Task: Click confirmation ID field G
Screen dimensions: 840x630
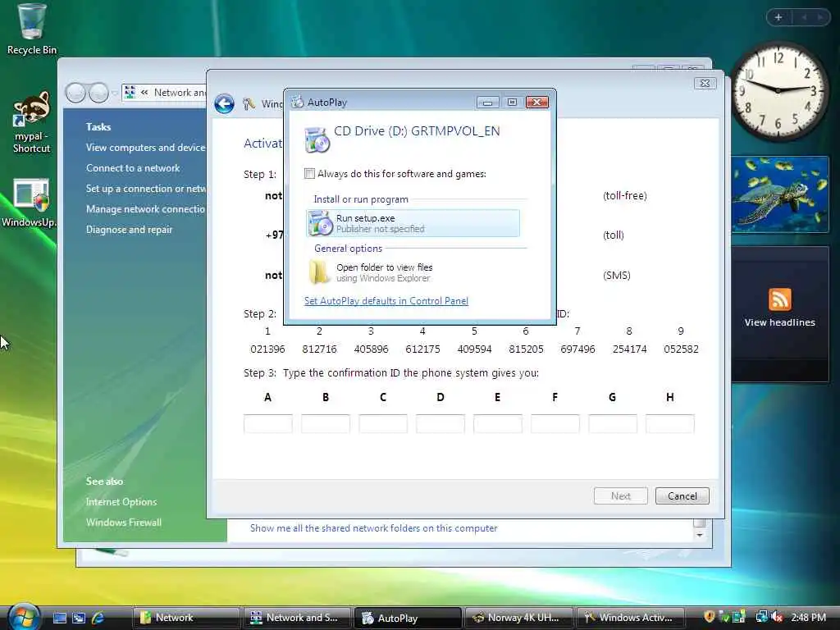Action: tap(612, 424)
